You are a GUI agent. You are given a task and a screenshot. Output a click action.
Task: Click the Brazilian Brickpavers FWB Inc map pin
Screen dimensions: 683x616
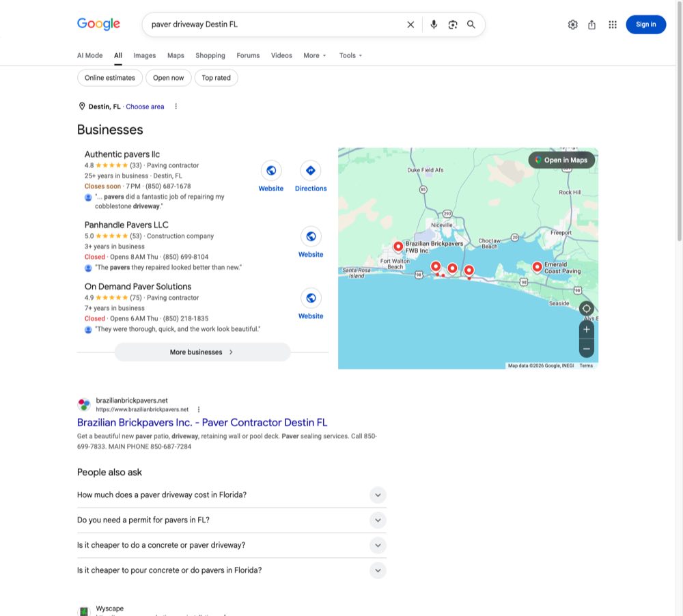tap(398, 247)
